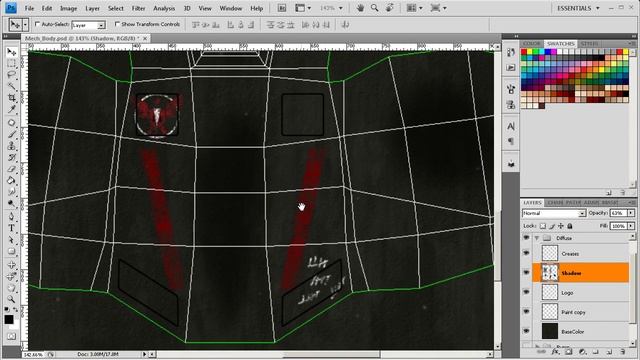Image resolution: width=640 pixels, height=360 pixels.
Task: Select the Brush tool
Action: [11, 134]
